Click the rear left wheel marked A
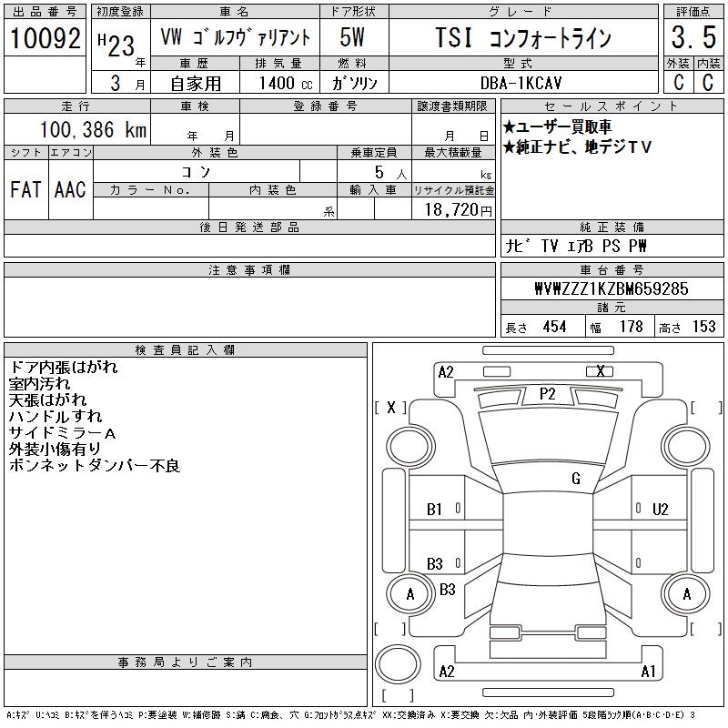 (x=410, y=594)
